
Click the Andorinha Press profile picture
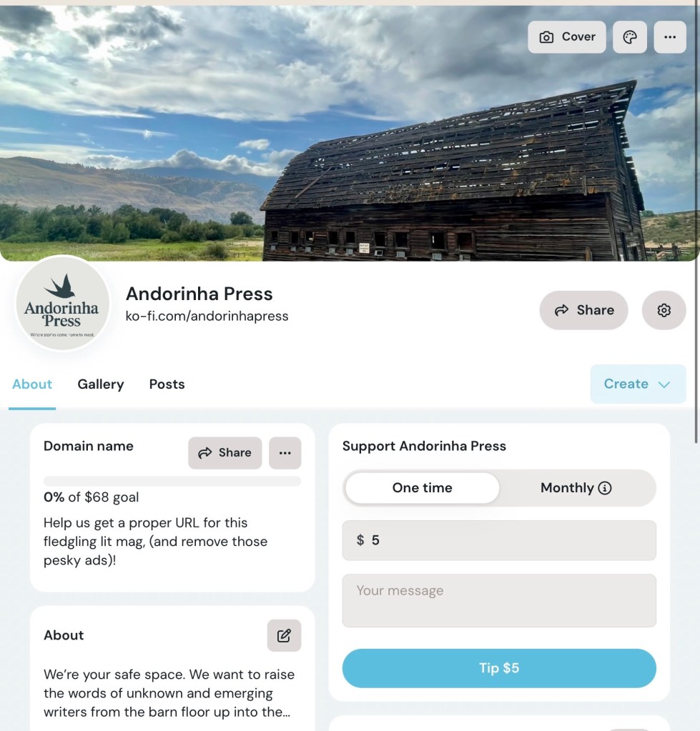62,304
